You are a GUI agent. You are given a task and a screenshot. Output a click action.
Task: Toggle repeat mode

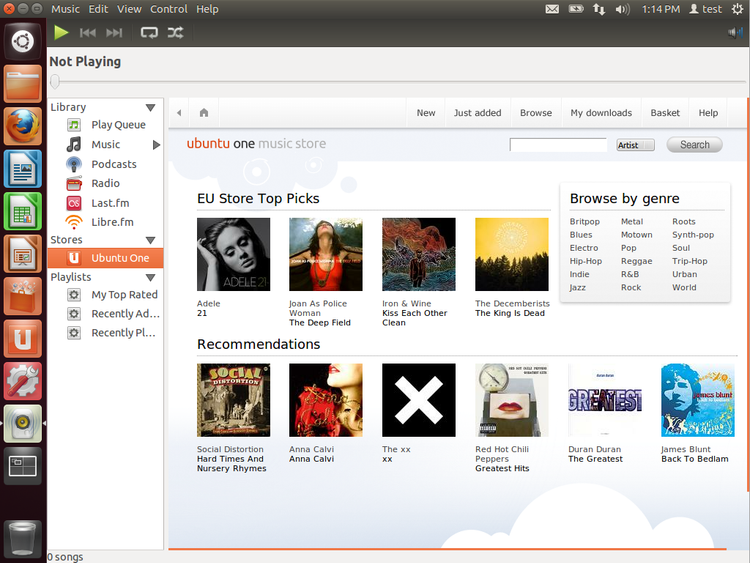149,32
